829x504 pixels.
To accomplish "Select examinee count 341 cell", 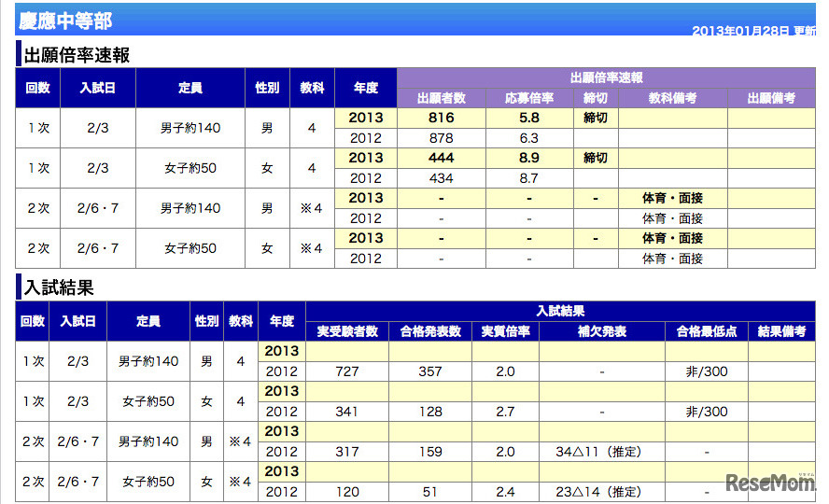I will click(347, 412).
